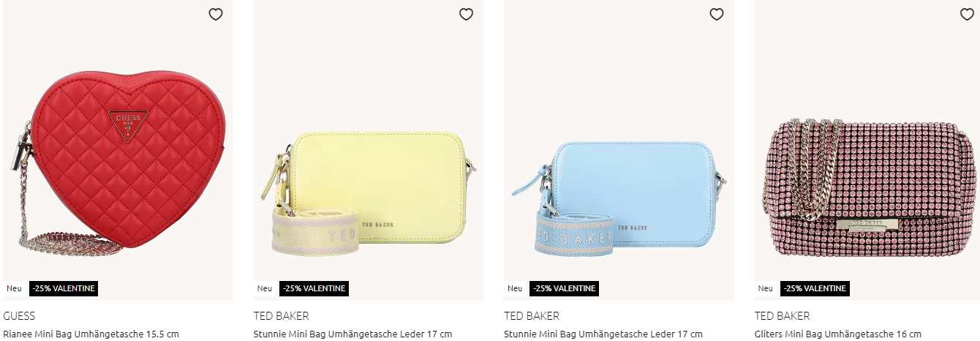
Task: Favorite the yellow Ted Baker Stunnie bag
Action: pos(466,14)
